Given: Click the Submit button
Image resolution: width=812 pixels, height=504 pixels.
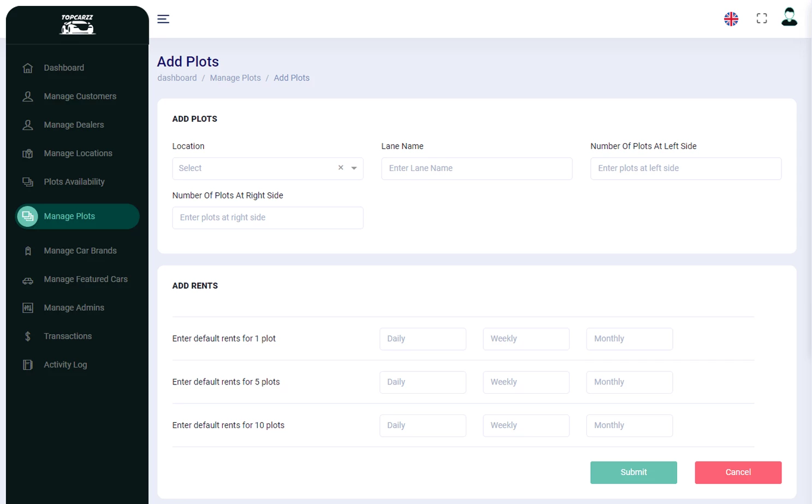Looking at the screenshot, I should [x=633, y=472].
